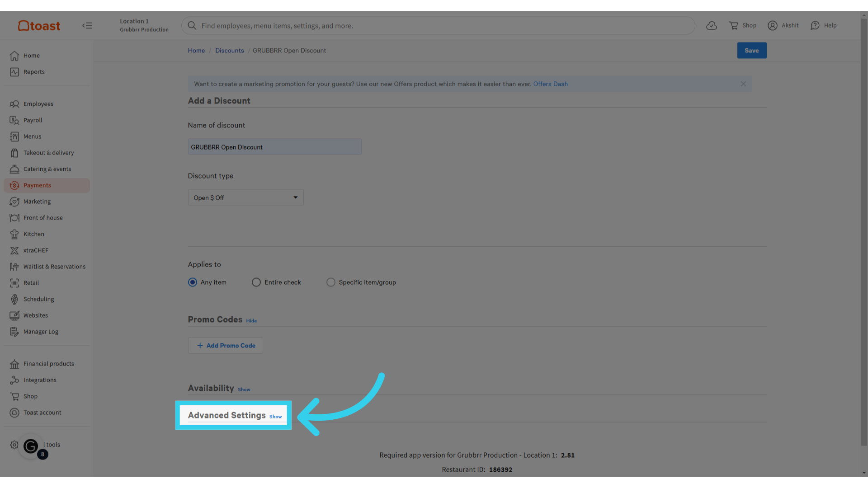Collapse the sidebar with the menu toggle icon
This screenshot has width=868, height=488.
pyautogui.click(x=87, y=26)
